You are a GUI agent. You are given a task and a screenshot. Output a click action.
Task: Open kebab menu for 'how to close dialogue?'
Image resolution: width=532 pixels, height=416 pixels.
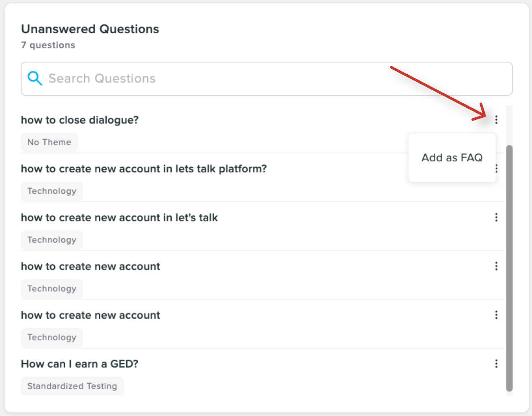coord(496,120)
